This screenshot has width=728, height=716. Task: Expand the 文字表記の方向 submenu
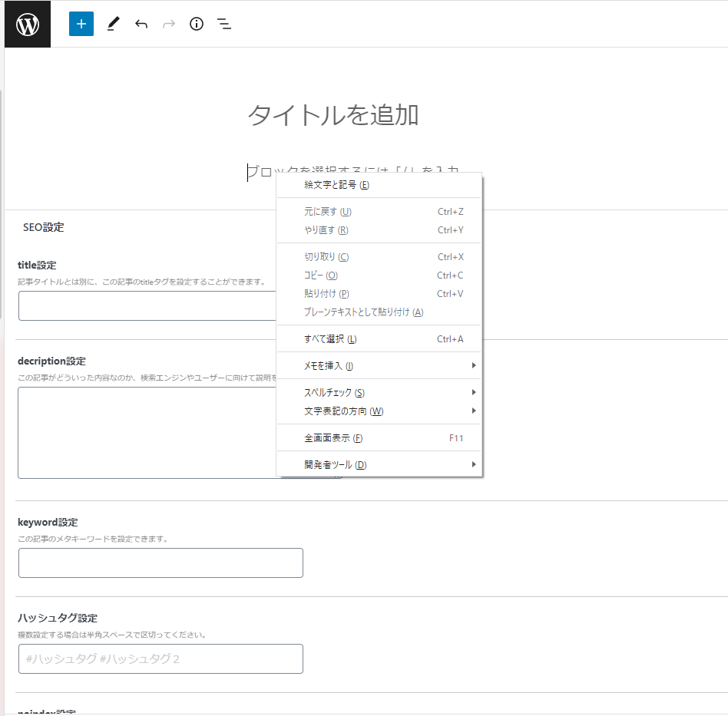click(x=379, y=411)
